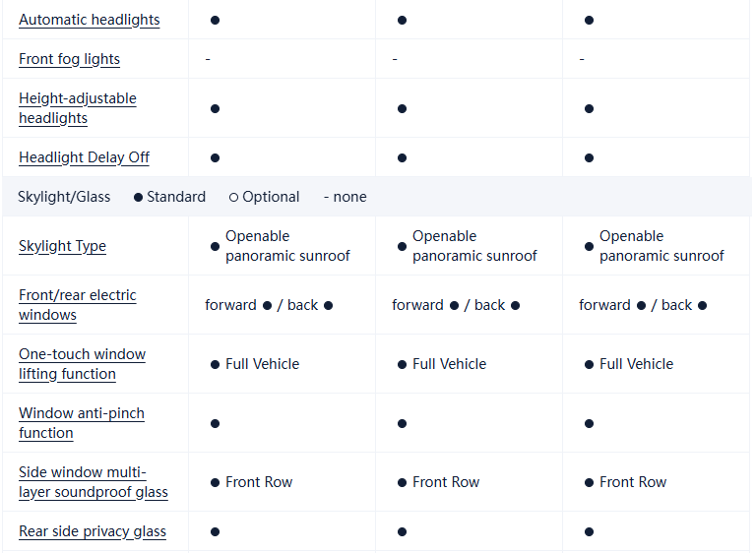
Task: Click last column's Front Row cell
Action: pos(632,482)
